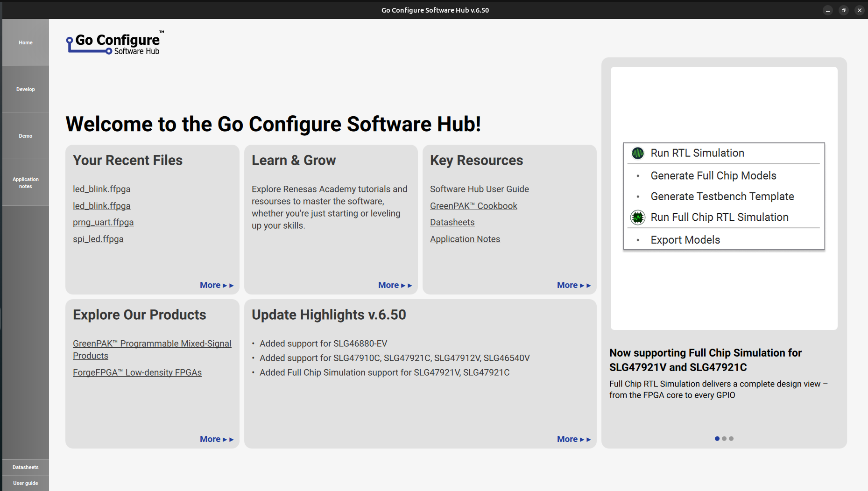Expand More in Your Recent Files
The height and width of the screenshot is (491, 868).
216,285
